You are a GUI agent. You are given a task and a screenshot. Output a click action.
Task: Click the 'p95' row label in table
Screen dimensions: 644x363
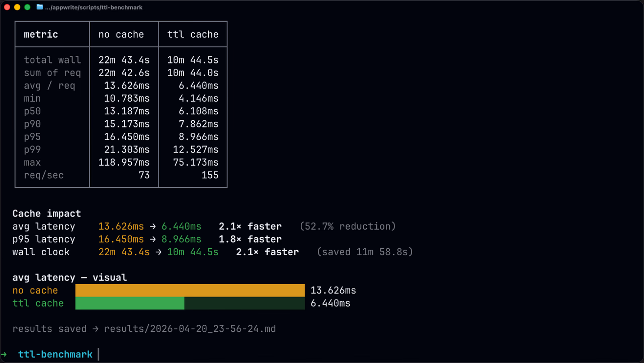pyautogui.click(x=32, y=137)
